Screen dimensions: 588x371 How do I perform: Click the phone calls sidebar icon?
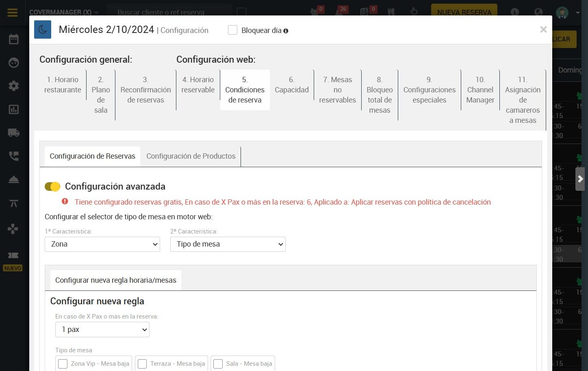pyautogui.click(x=14, y=156)
